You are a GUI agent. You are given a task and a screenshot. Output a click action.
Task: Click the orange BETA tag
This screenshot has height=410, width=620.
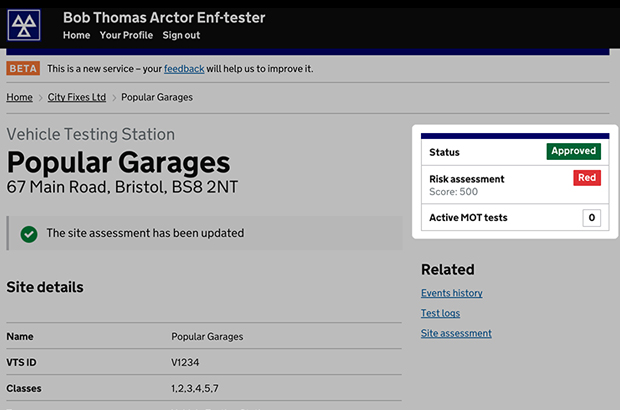coord(23,68)
